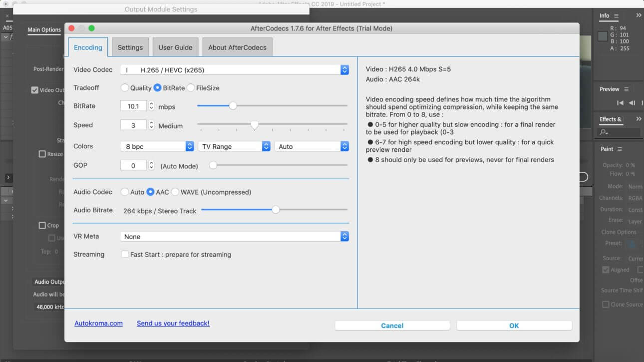This screenshot has width=644, height=362.
Task: Enable Fast Start streaming checkbox
Action: [125, 255]
